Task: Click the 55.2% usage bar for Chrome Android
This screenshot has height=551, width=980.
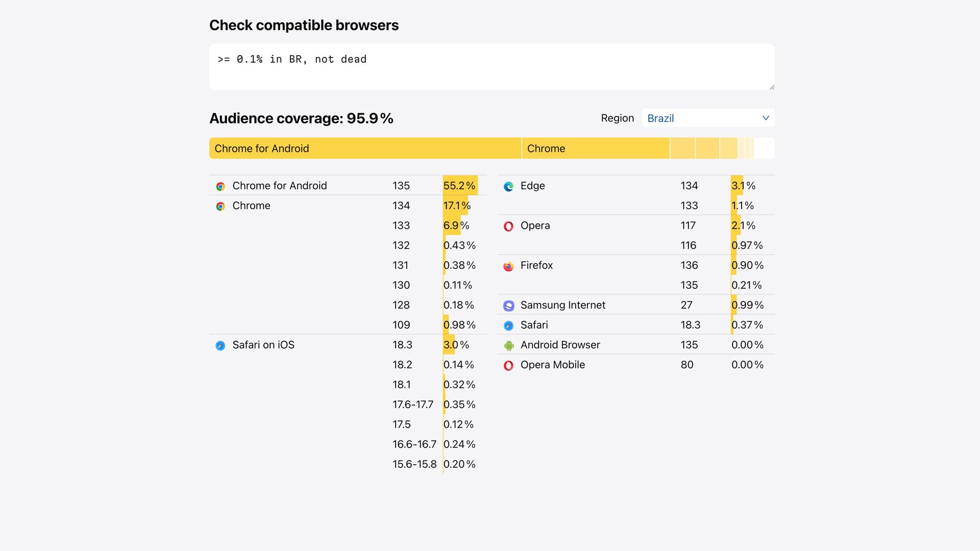Action: (x=460, y=186)
